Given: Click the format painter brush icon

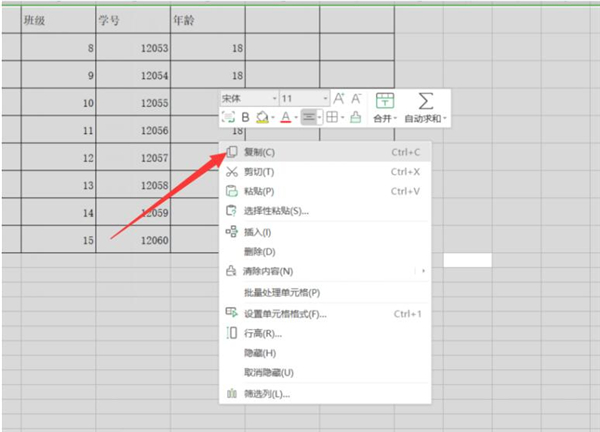Looking at the screenshot, I should tap(355, 117).
